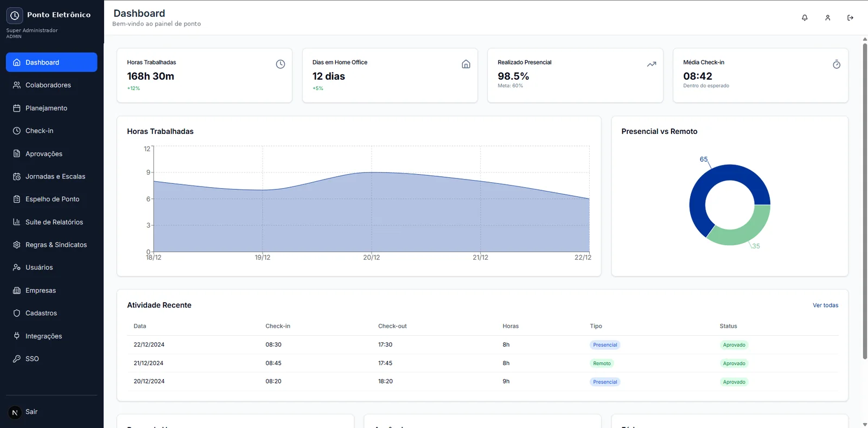Open the Empresas page
This screenshot has height=428, width=868.
coord(52,290)
